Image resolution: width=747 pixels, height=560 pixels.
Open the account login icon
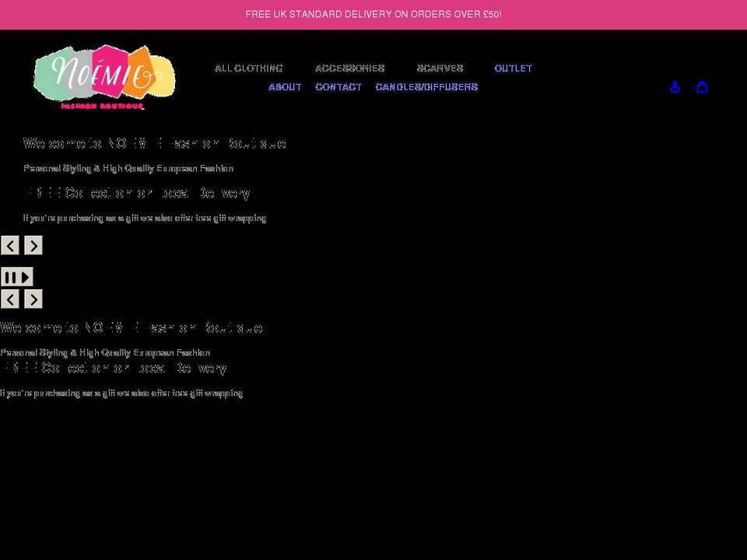(x=675, y=87)
